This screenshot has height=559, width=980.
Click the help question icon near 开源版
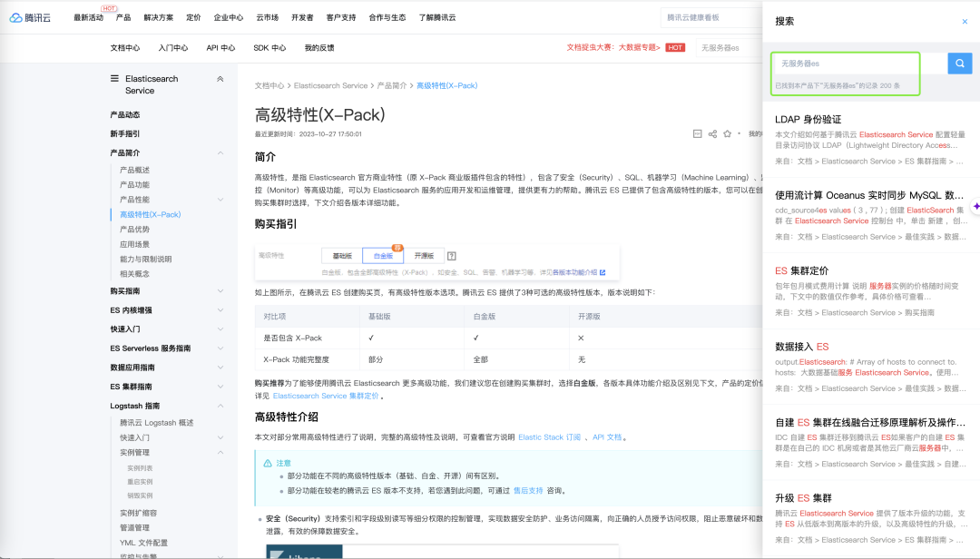(x=452, y=256)
